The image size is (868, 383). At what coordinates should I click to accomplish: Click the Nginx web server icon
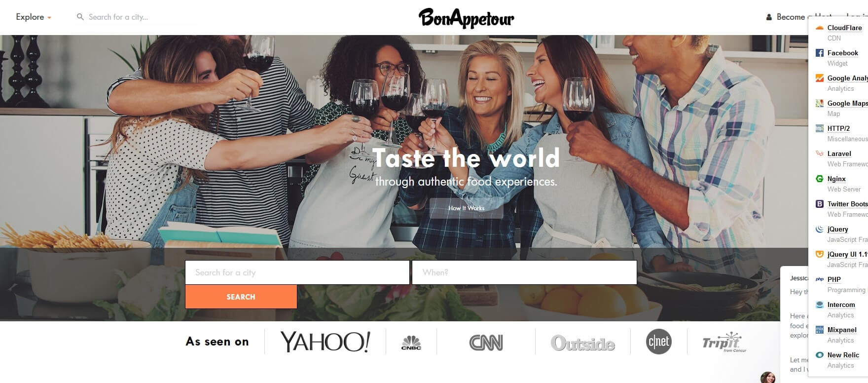pyautogui.click(x=820, y=179)
